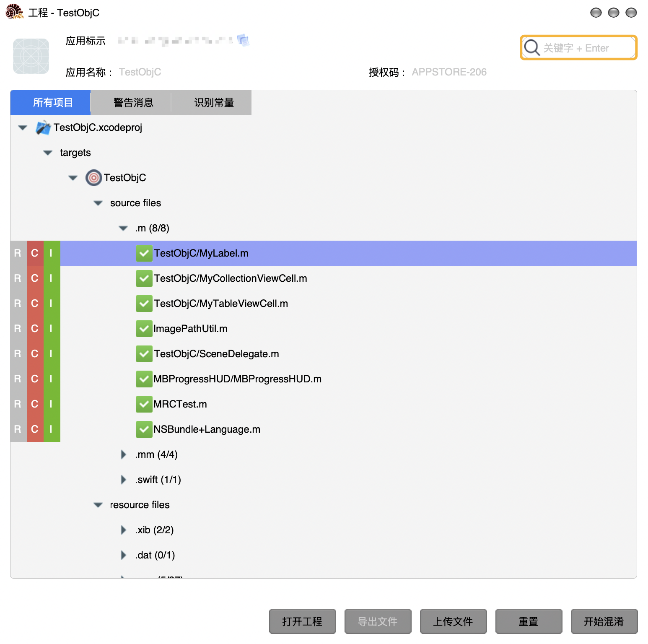Click the 上传文件 button
The width and height of the screenshot is (648, 644).
[453, 621]
